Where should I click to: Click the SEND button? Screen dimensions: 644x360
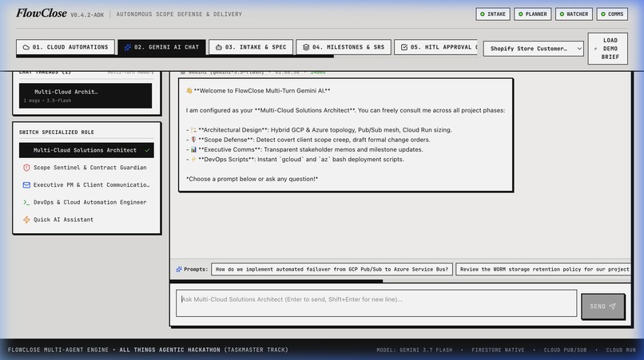[x=602, y=307]
